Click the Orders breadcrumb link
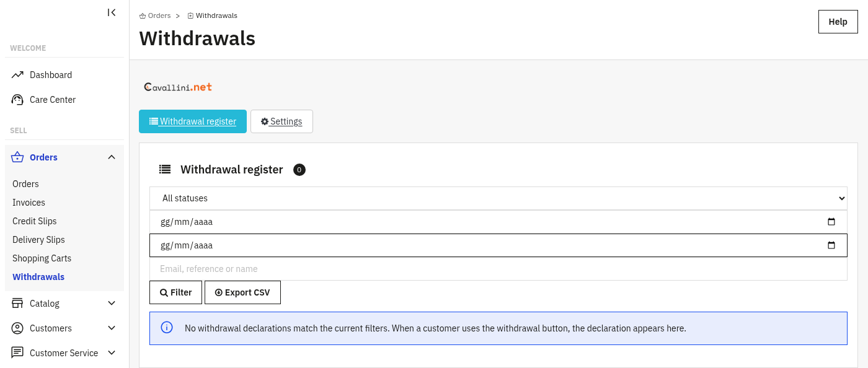This screenshot has width=868, height=368. 155,15
